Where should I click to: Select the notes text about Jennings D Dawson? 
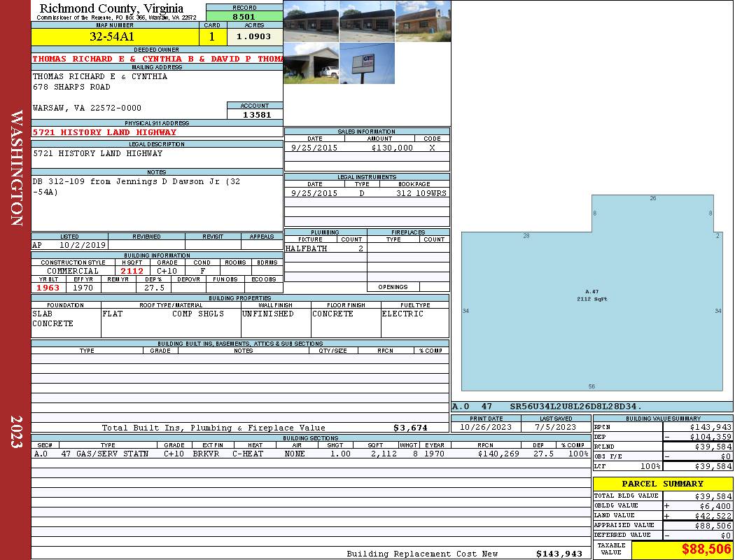136,186
